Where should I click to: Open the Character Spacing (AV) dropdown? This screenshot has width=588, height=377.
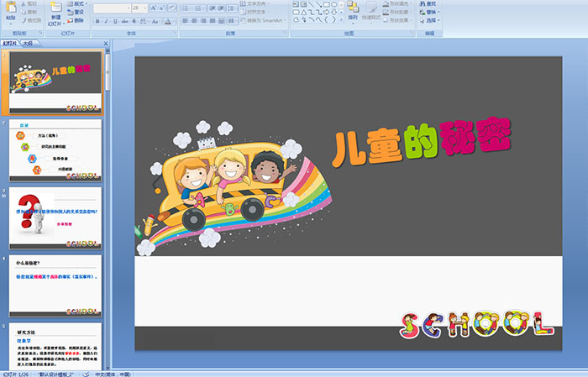coord(144,21)
